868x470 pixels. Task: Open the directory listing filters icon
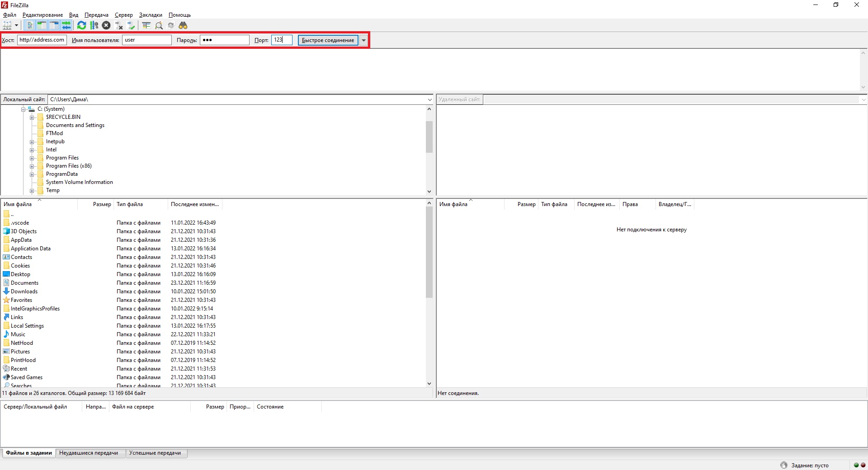tap(146, 25)
